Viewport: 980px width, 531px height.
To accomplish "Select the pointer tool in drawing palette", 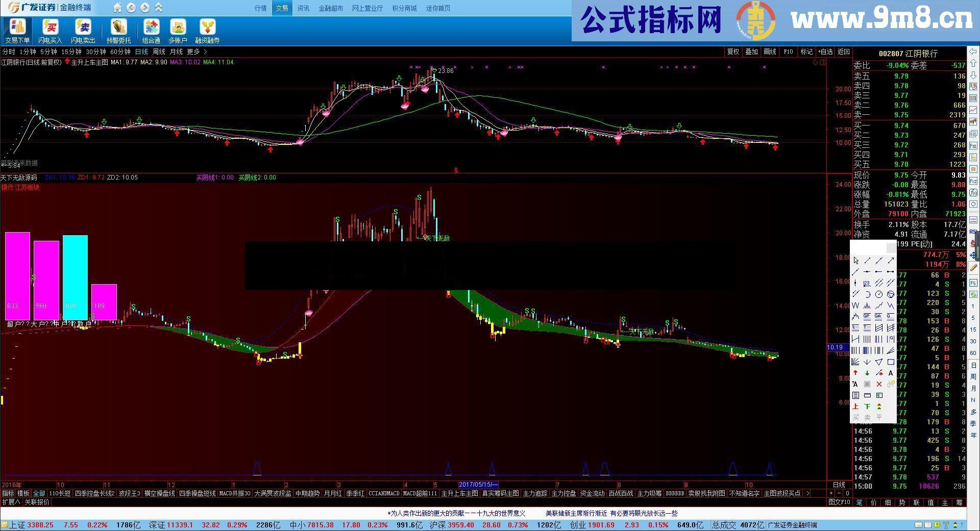I will click(x=856, y=260).
